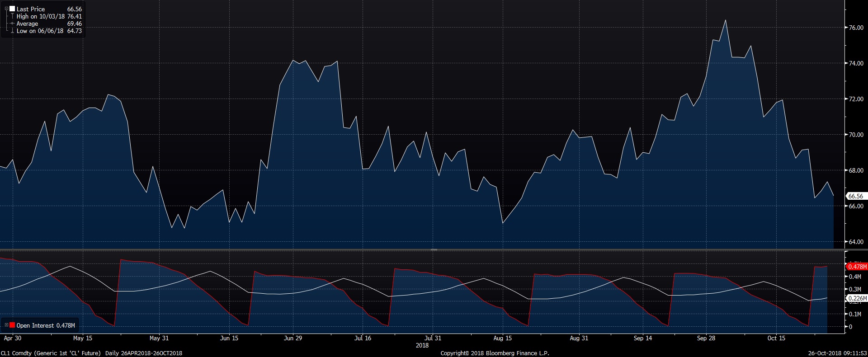The image size is (868, 357).
Task: Click the 0.4M open interest axis label
Action: click(855, 277)
